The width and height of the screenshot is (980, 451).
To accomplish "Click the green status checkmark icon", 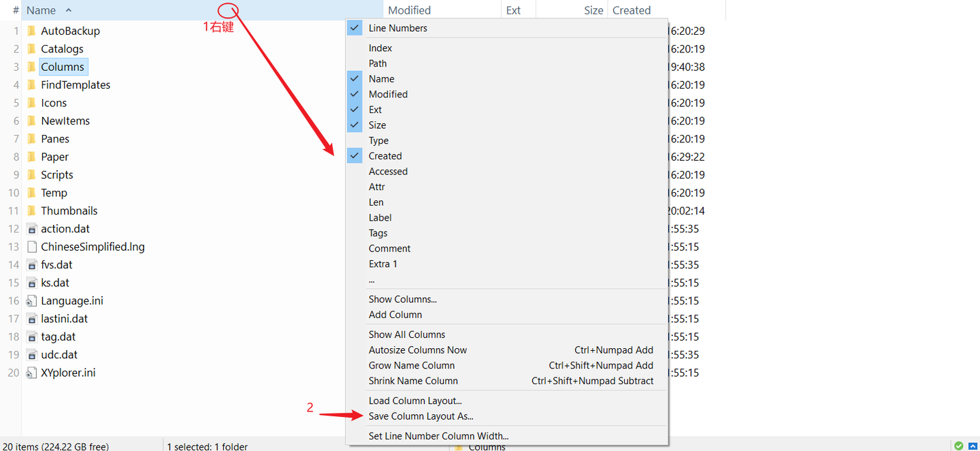I will (x=958, y=446).
